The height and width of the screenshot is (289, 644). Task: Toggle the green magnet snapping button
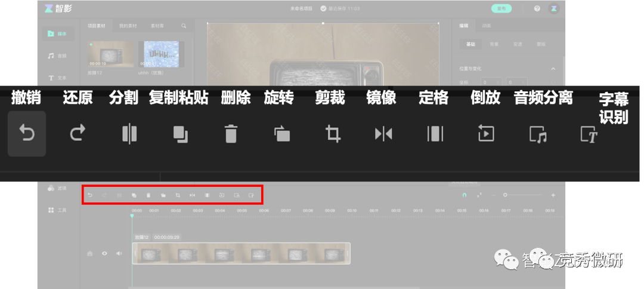[x=465, y=195]
